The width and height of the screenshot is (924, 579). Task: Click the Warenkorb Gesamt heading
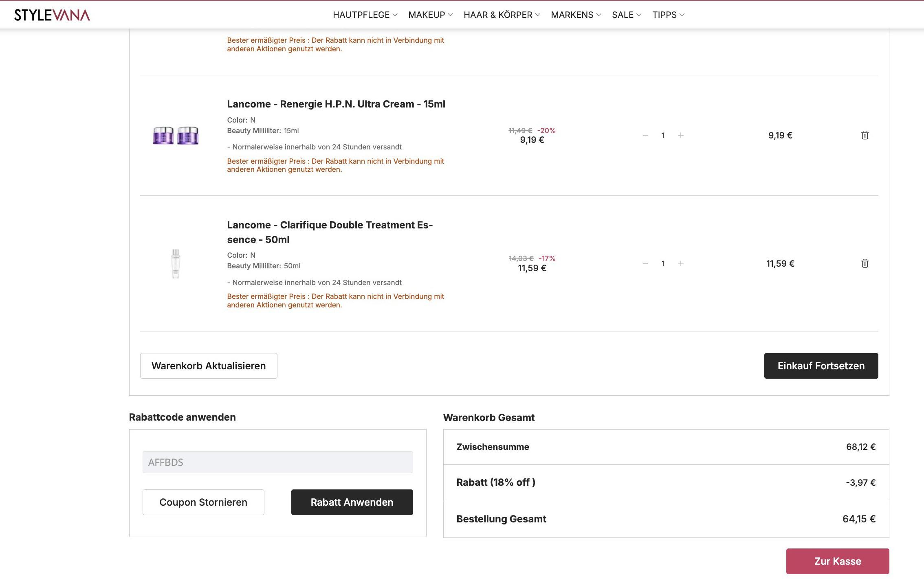coord(489,418)
